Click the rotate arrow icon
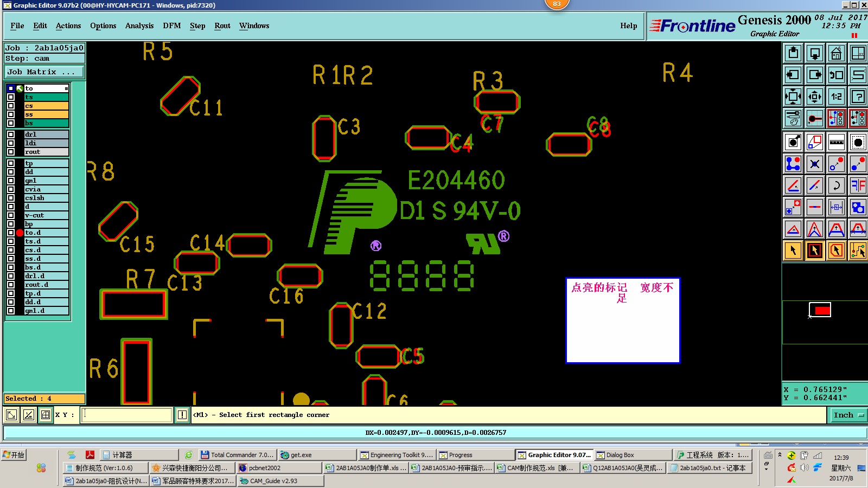The image size is (868, 488). pos(837,185)
